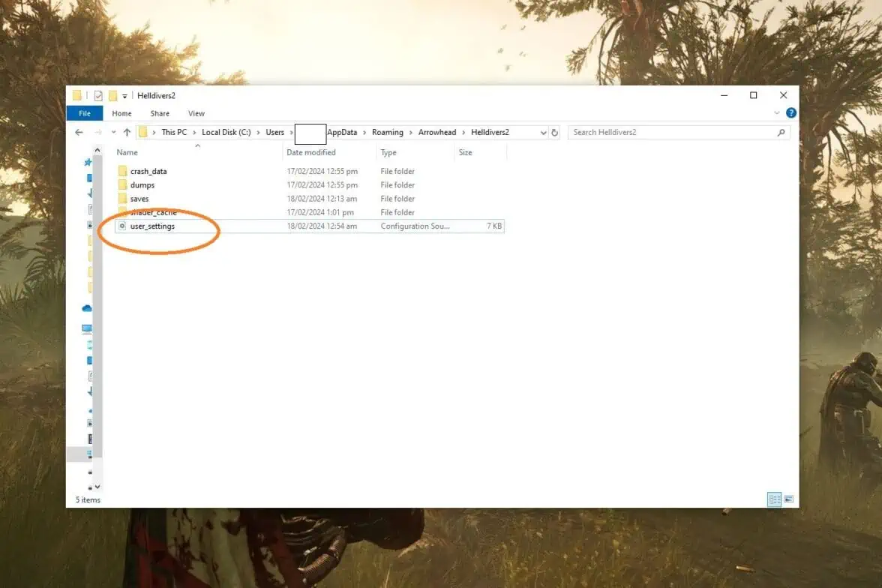Expand the ribbon with the chevron

(x=777, y=113)
